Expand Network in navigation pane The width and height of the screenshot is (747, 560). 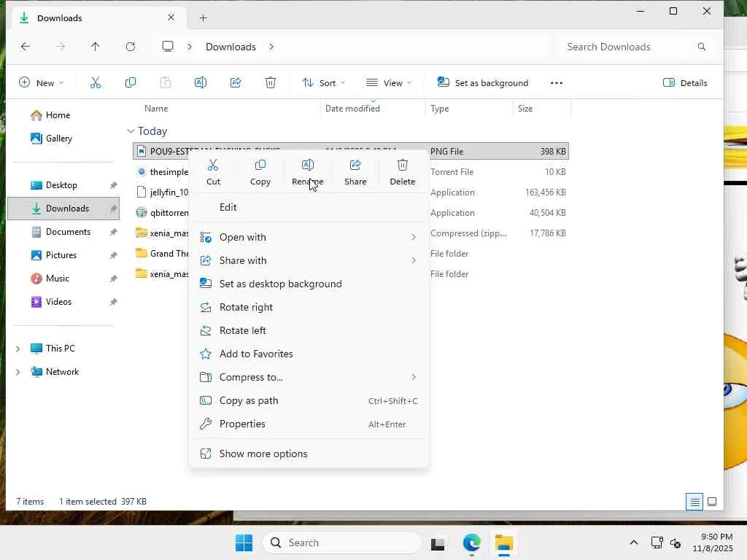18,372
